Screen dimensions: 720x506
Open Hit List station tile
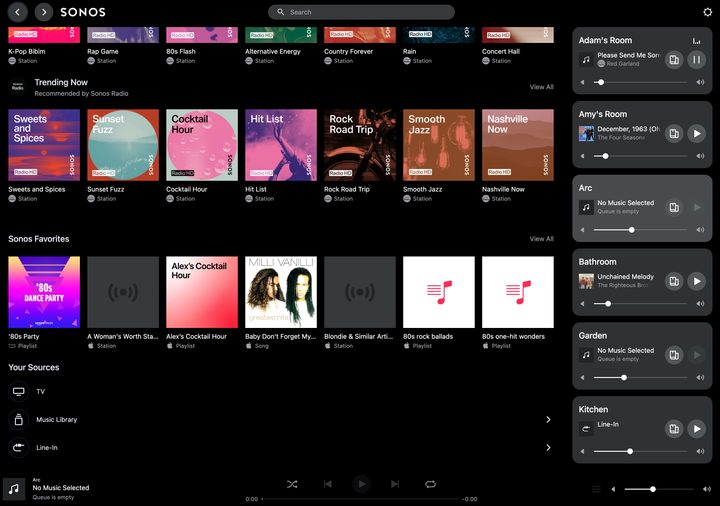pyautogui.click(x=281, y=145)
